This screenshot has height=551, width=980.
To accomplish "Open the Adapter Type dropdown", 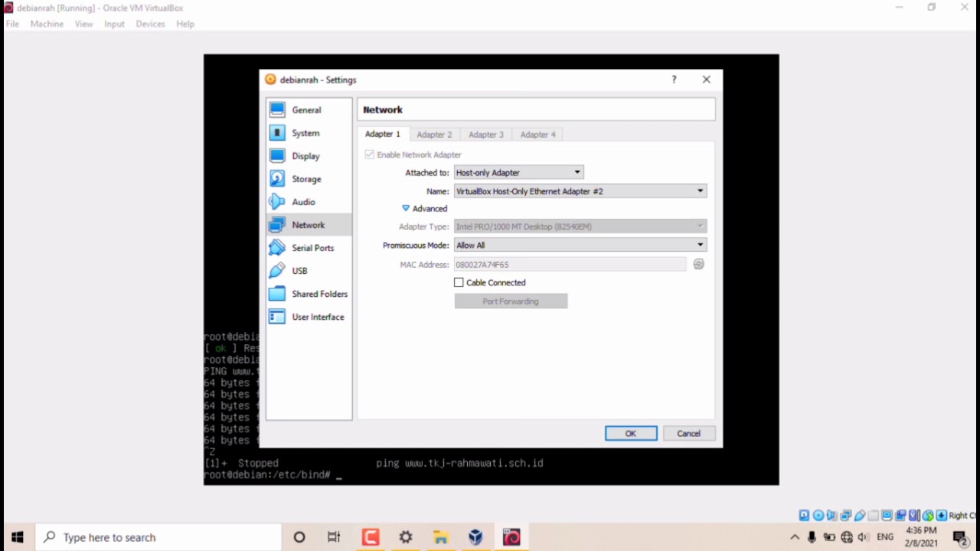I will click(580, 227).
